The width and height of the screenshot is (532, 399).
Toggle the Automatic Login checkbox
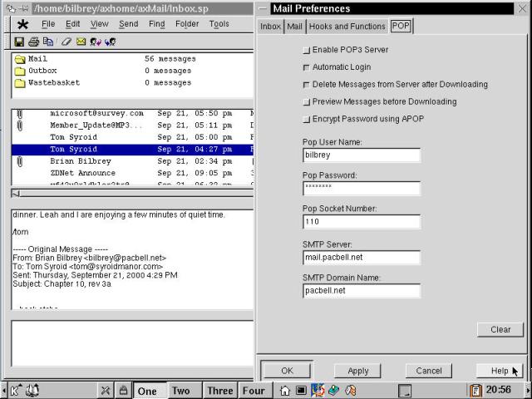pyautogui.click(x=306, y=67)
